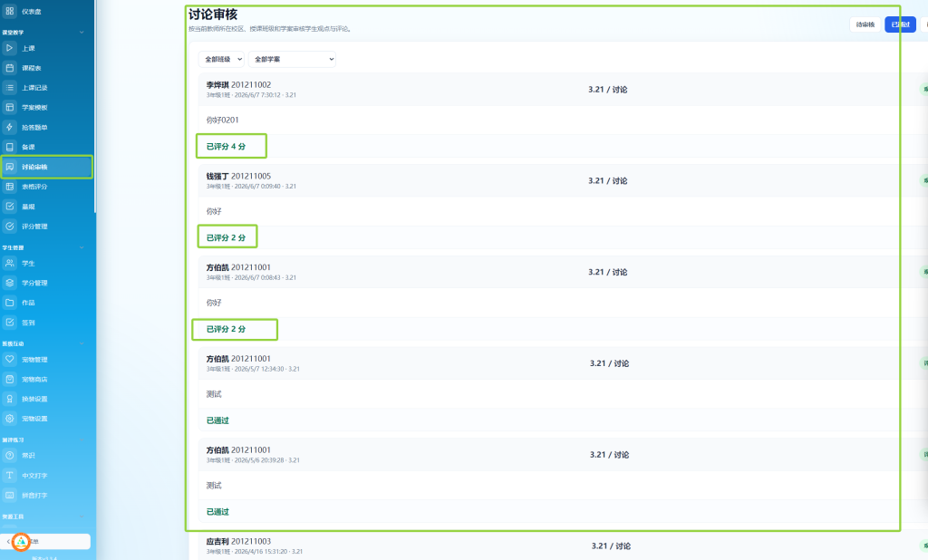Open the 宠物商店 shopping bag icon
This screenshot has width=928, height=560.
9,379
